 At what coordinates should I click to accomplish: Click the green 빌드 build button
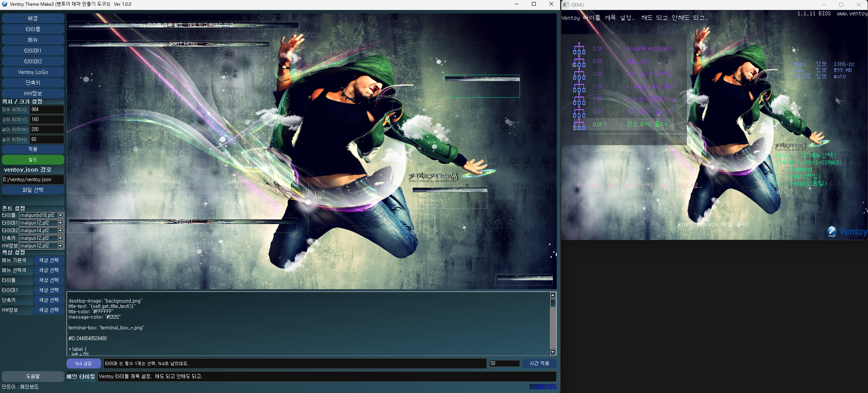(33, 160)
